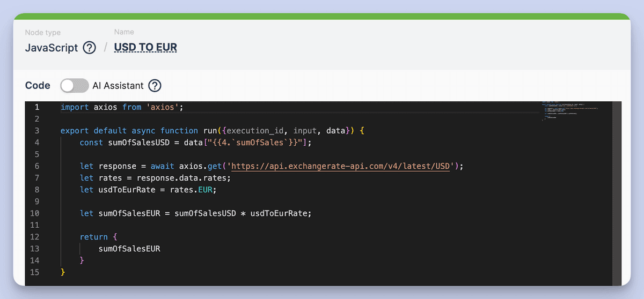
Task: Click the node name USD TO EUR
Action: (x=145, y=48)
